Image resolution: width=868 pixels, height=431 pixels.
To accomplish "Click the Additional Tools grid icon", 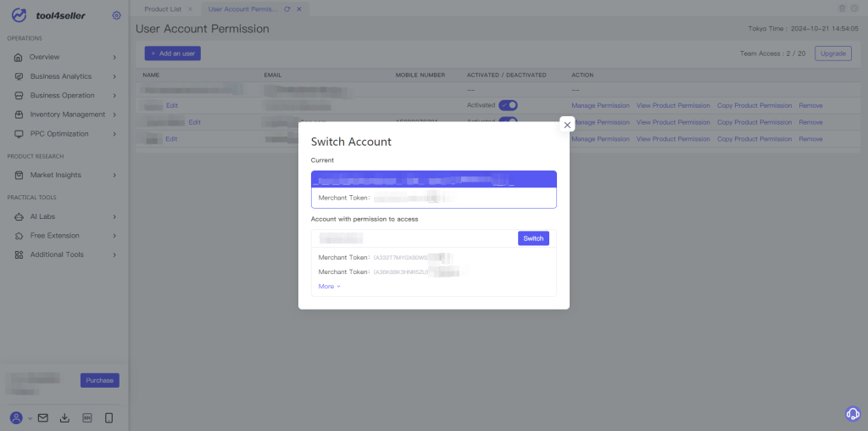I will click(x=19, y=255).
